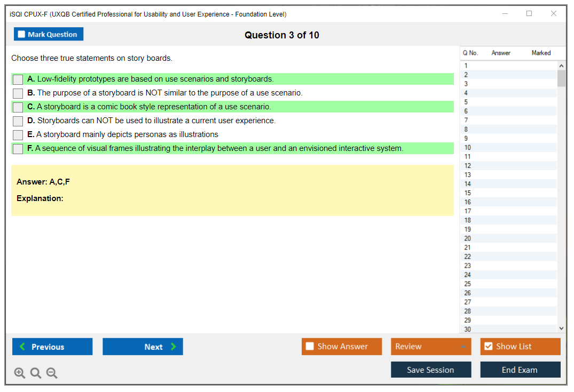Check answer option C storyboard comic book
Screen dimensions: 574x392
tap(18, 107)
